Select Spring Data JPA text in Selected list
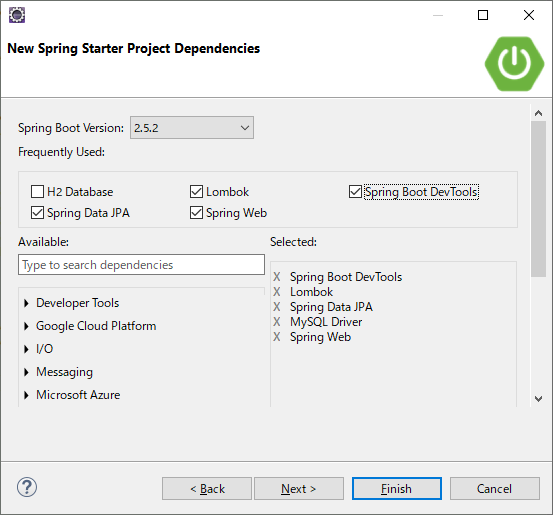Screen dimensions: 553x515 [331, 307]
